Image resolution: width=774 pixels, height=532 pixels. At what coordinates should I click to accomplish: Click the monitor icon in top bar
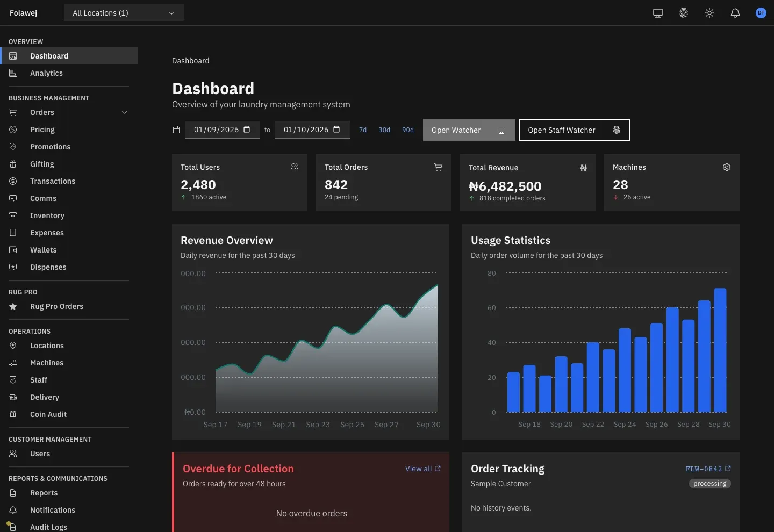click(658, 13)
